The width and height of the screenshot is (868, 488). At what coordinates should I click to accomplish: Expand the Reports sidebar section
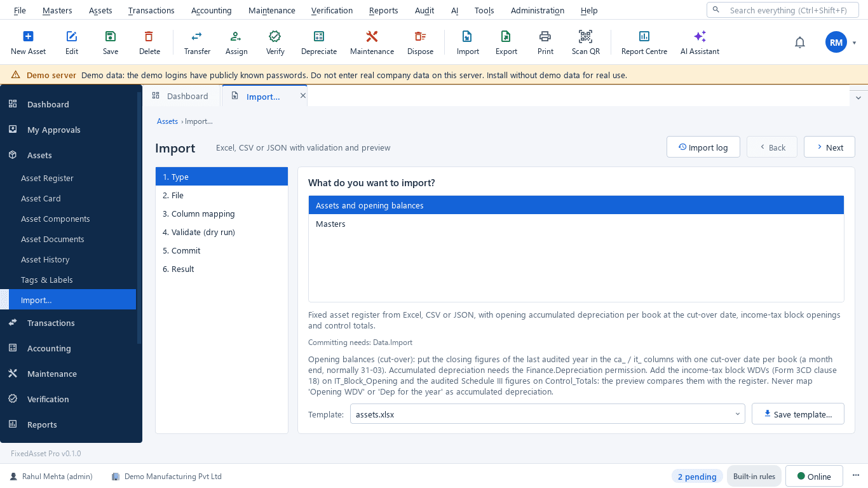pyautogui.click(x=68, y=424)
